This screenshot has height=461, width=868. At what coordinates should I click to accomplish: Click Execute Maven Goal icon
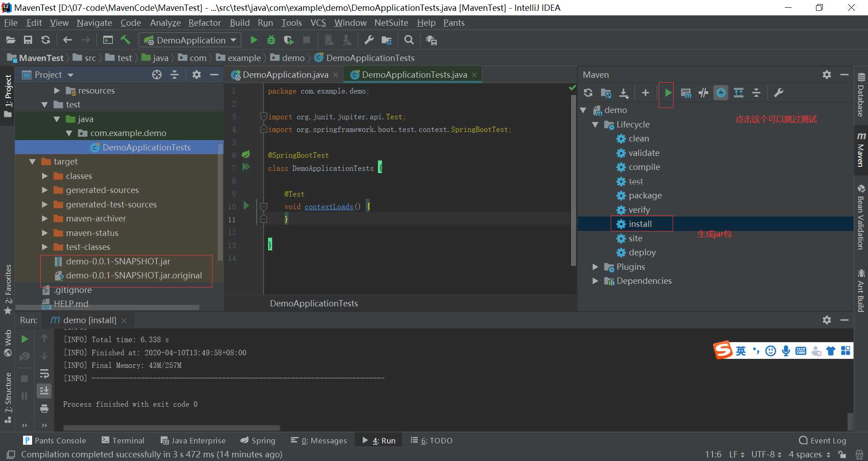[x=686, y=93]
